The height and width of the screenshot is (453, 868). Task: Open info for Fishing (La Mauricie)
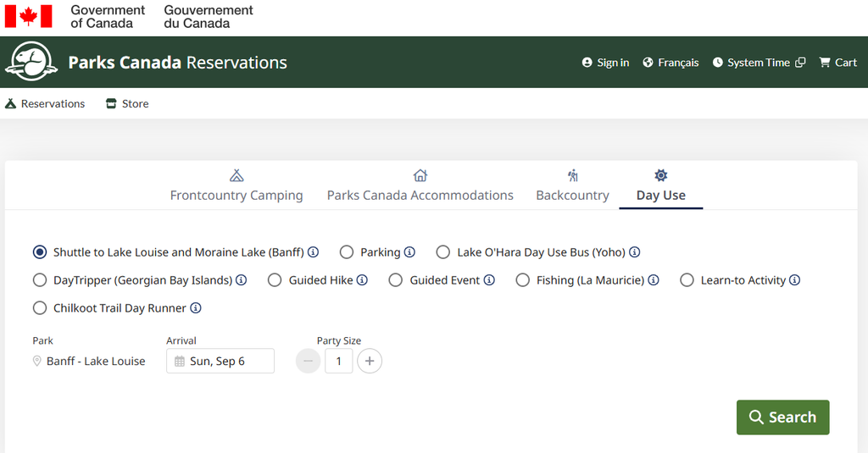click(654, 280)
